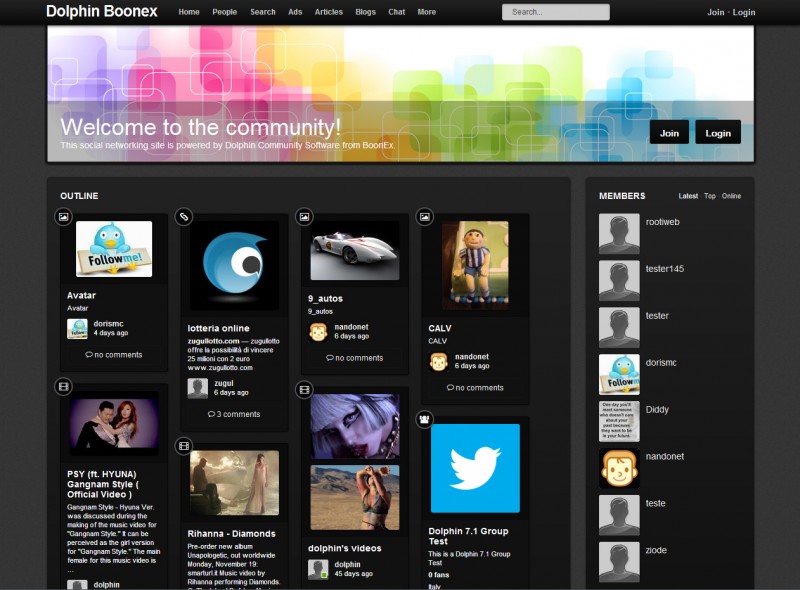The width and height of the screenshot is (800, 590).
Task: Open tester145's member avatar
Action: click(x=619, y=281)
